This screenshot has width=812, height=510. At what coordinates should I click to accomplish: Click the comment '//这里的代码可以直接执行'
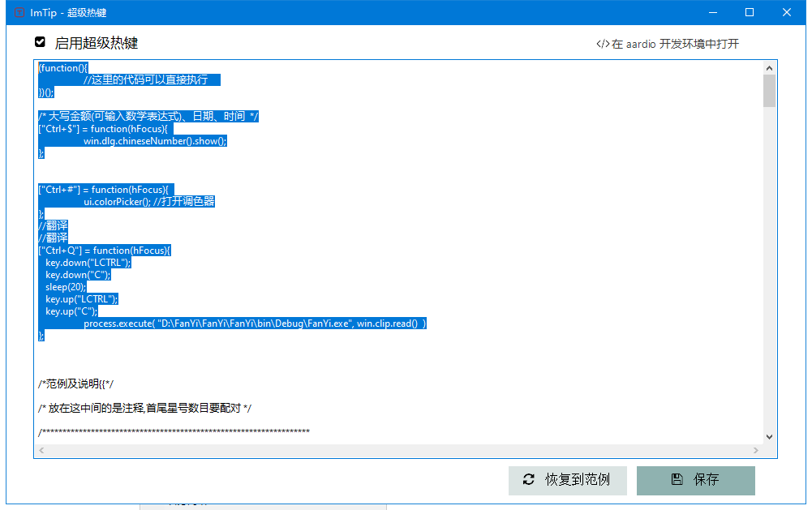[x=145, y=79]
